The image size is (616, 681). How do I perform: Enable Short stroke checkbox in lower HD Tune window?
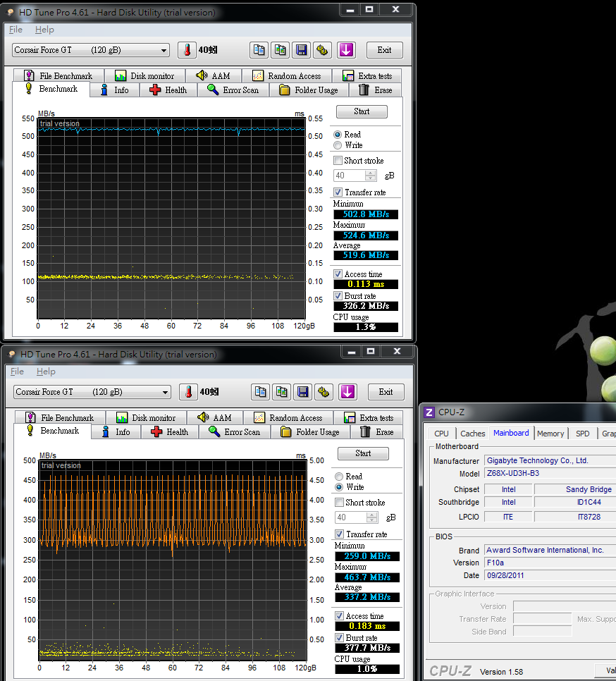[x=339, y=502]
